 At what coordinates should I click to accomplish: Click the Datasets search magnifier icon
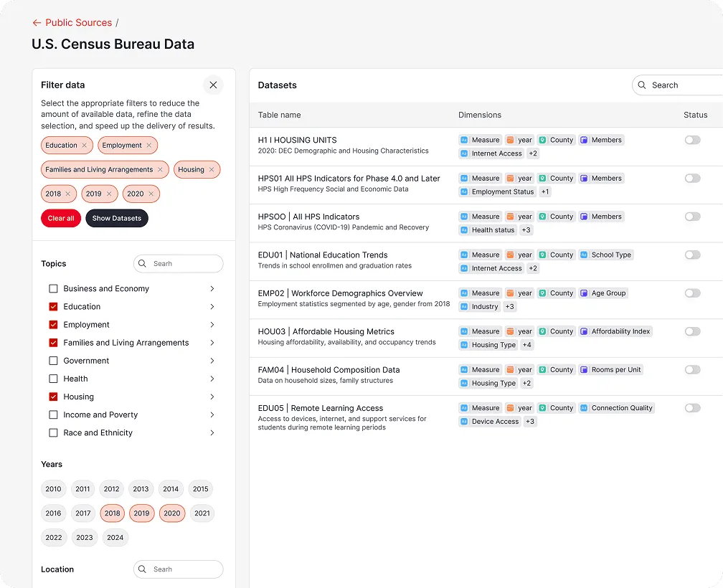click(642, 85)
